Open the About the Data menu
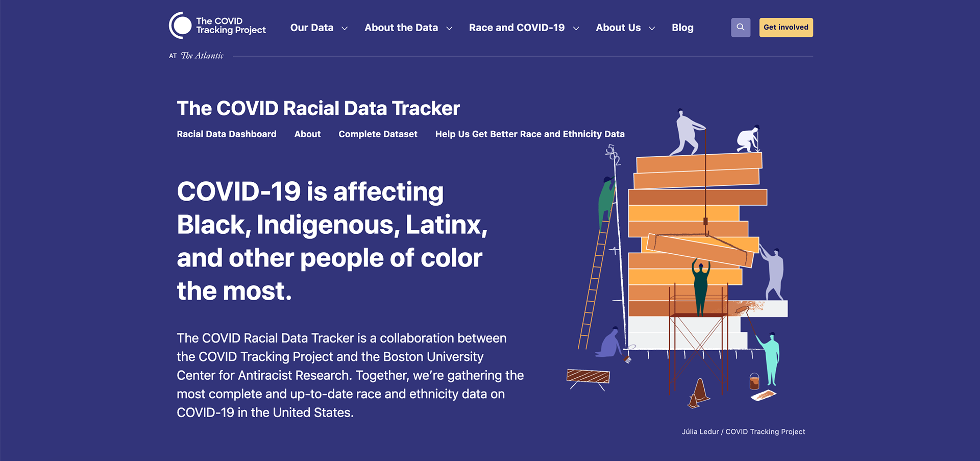Image resolution: width=980 pixels, height=461 pixels. (x=401, y=28)
